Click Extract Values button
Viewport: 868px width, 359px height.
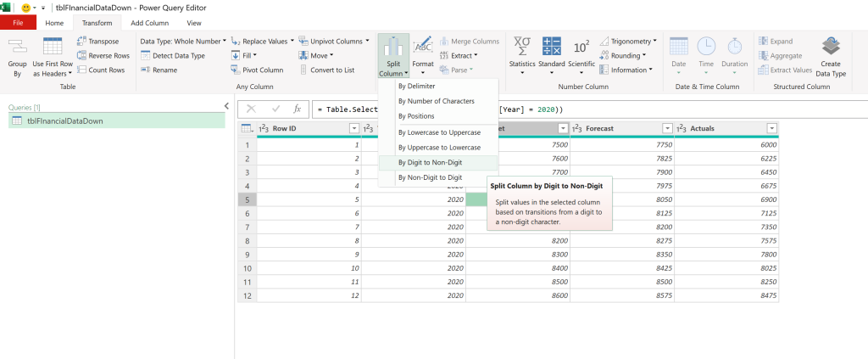785,70
